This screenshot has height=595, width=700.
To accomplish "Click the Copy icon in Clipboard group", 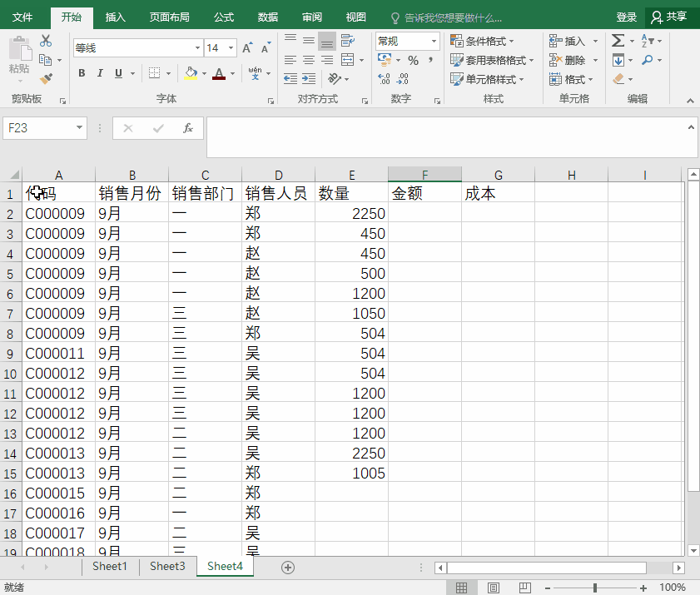I will [x=44, y=59].
